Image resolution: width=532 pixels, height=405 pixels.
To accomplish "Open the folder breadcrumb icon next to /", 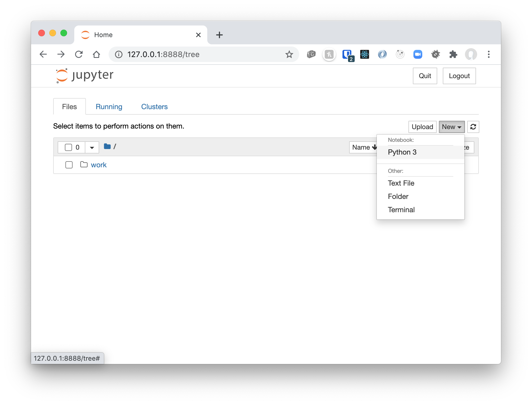I will point(107,147).
